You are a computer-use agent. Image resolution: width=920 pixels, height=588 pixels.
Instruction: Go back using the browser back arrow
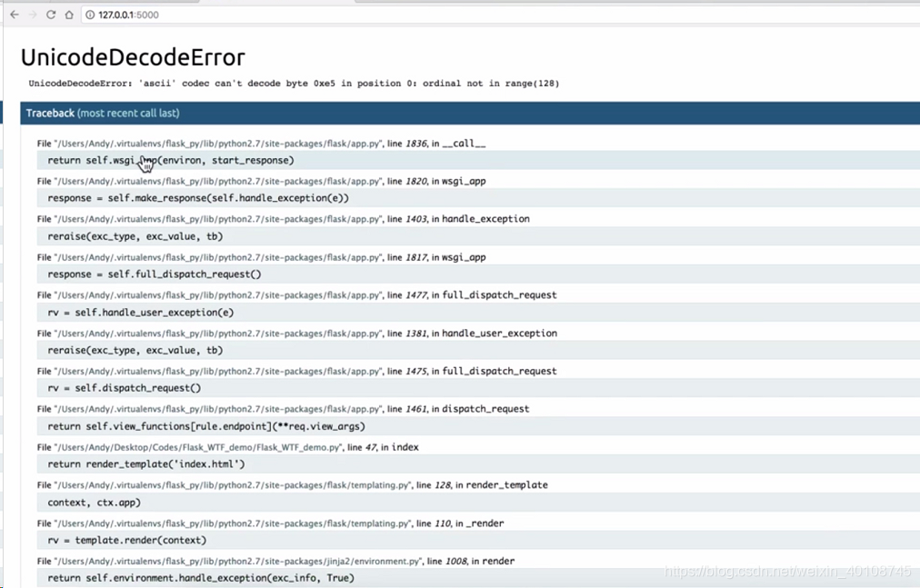pos(15,15)
